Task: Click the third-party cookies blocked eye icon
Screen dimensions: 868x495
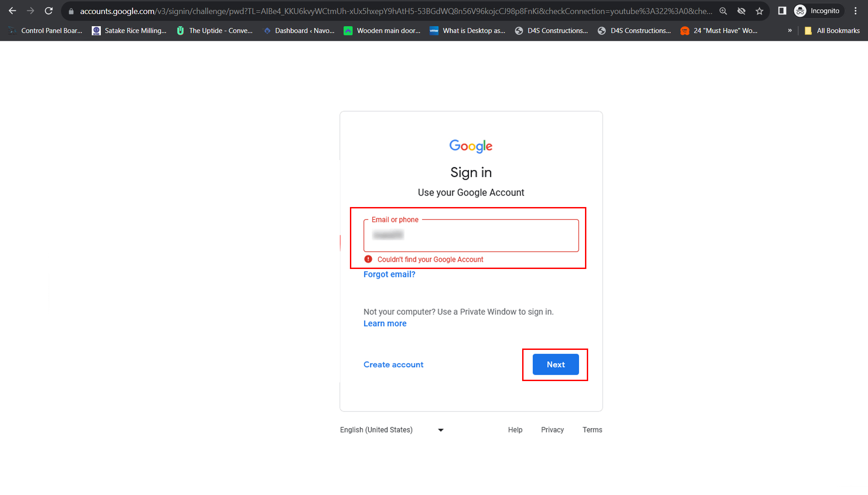Action: [741, 11]
